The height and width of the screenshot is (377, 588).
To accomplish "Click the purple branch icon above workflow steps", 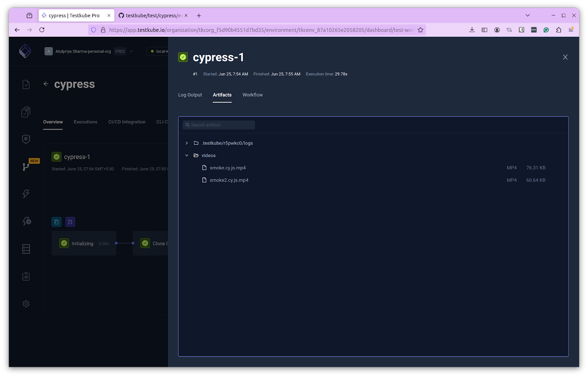I will coord(70,222).
